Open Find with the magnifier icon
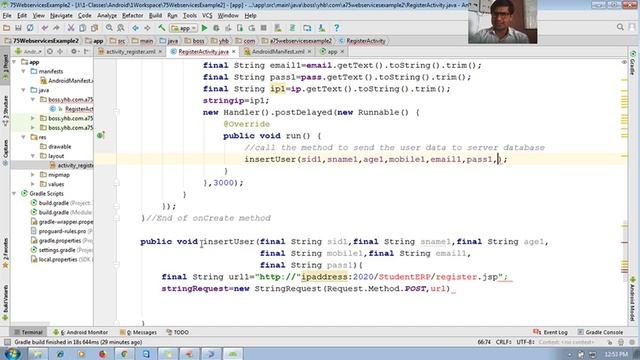 tap(109, 28)
